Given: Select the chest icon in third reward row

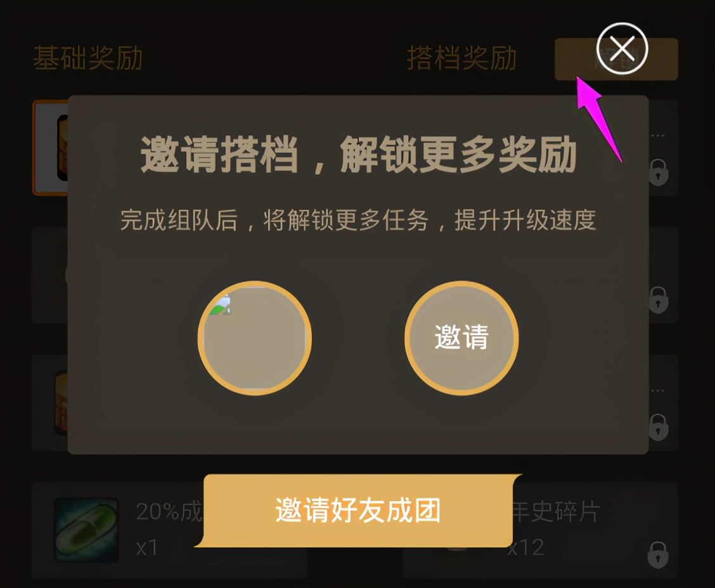Looking at the screenshot, I should point(61,402).
